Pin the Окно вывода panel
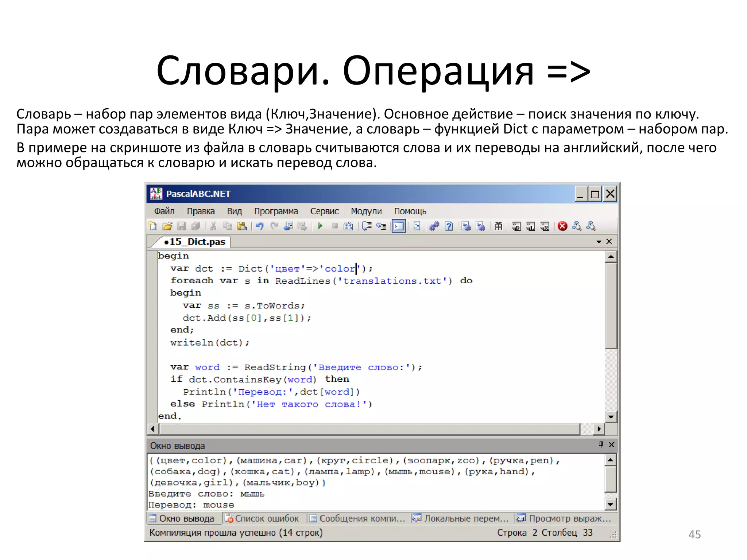747x560 pixels. point(601,444)
